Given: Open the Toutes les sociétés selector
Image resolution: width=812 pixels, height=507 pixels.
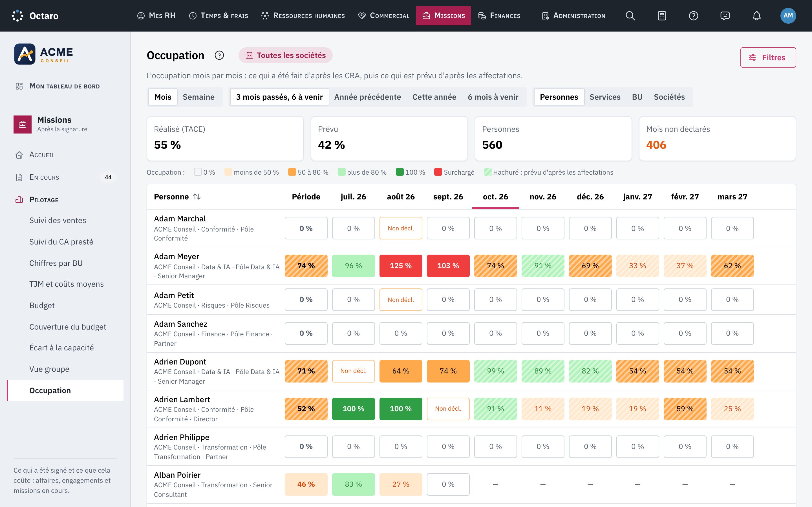Looking at the screenshot, I should click(286, 55).
